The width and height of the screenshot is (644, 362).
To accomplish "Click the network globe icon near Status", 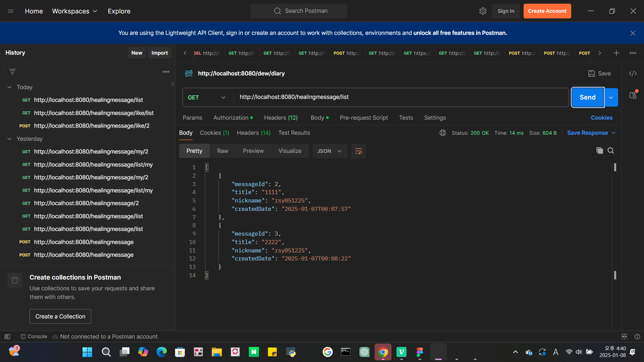I will tap(443, 133).
